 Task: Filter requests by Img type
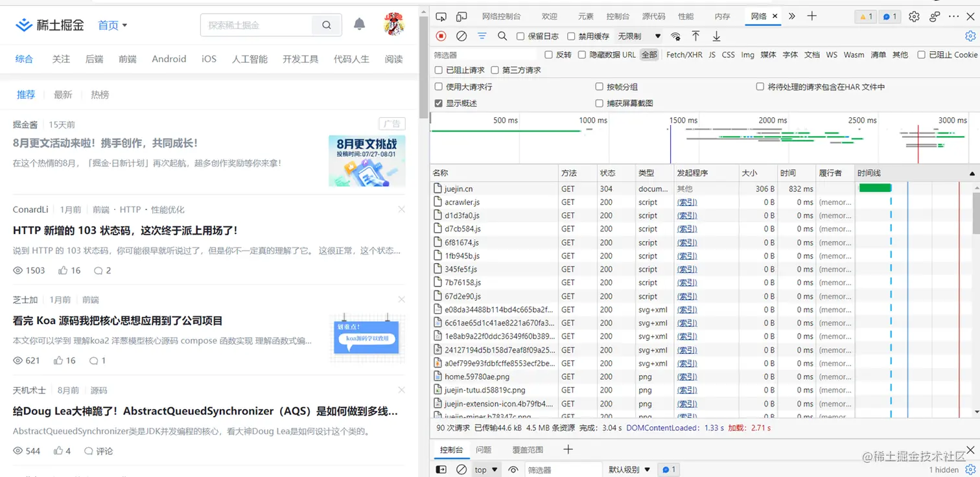pos(747,55)
